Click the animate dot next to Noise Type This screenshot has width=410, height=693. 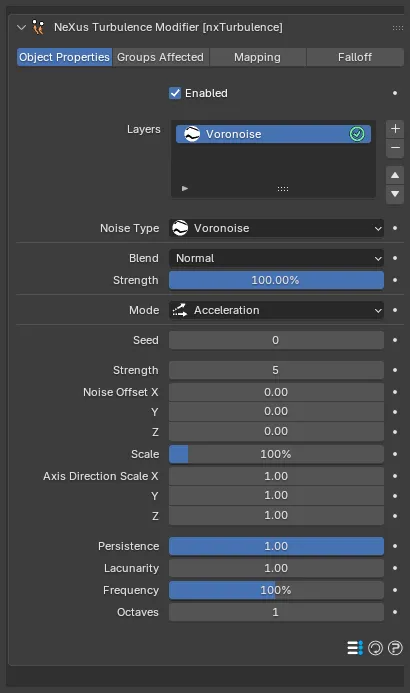[395, 228]
